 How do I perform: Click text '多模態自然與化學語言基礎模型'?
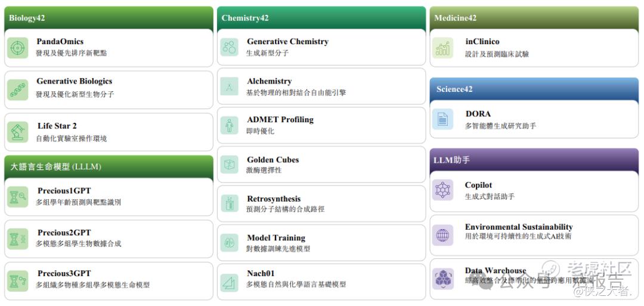point(296,285)
